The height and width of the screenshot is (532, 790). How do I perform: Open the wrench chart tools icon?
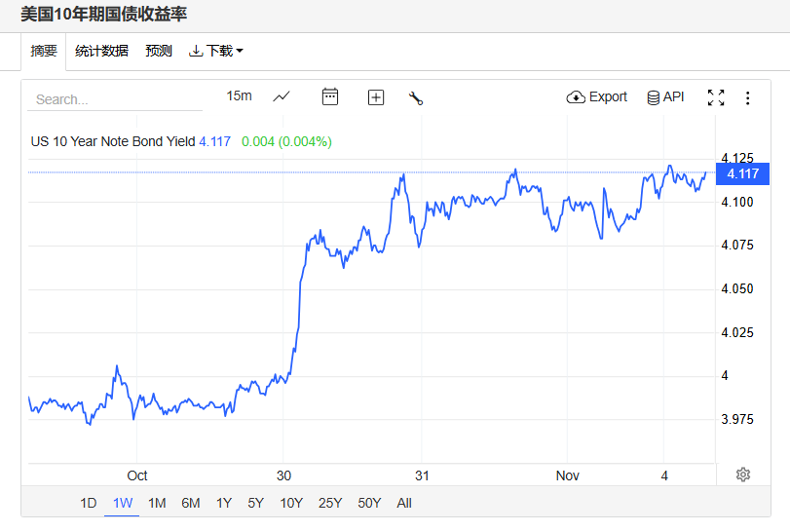coord(416,97)
